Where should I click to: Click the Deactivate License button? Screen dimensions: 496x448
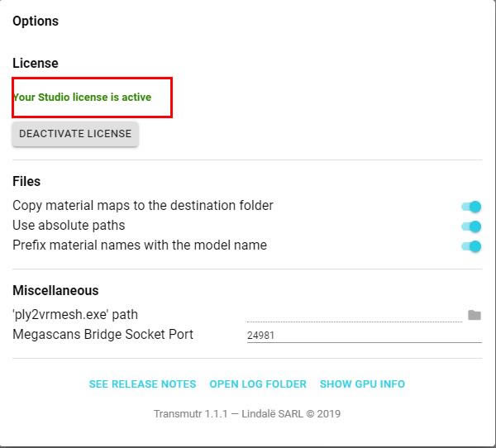point(75,134)
